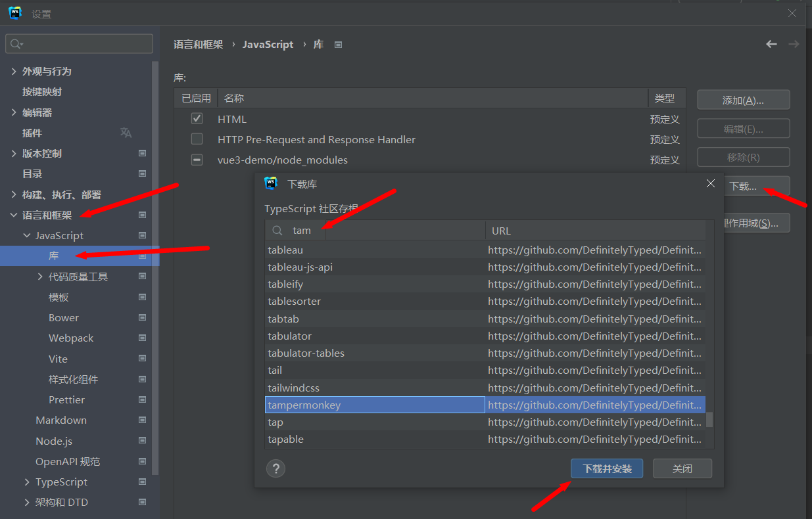This screenshot has width=812, height=519.
Task: Click the project-level icon beside 样式化组件
Action: (142, 379)
